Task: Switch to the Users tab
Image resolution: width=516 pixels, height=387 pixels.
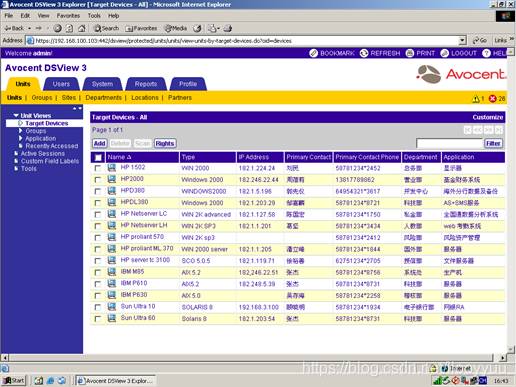Action: (61, 84)
